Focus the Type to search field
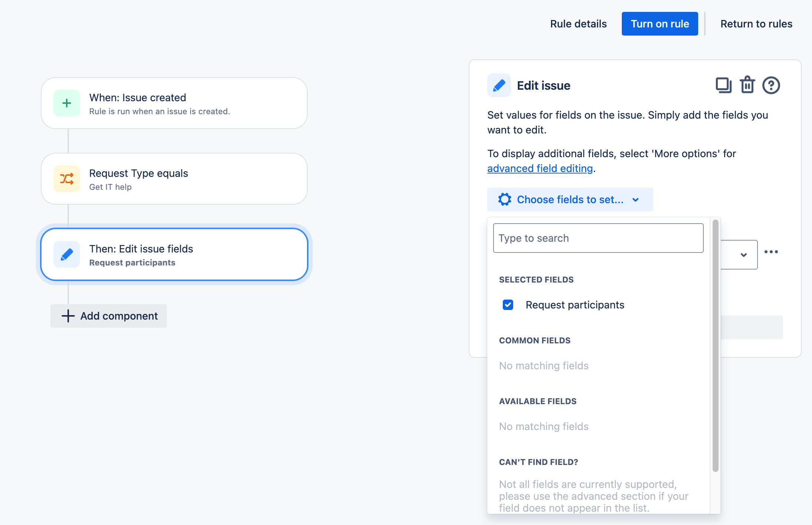Image resolution: width=812 pixels, height=525 pixels. click(598, 238)
